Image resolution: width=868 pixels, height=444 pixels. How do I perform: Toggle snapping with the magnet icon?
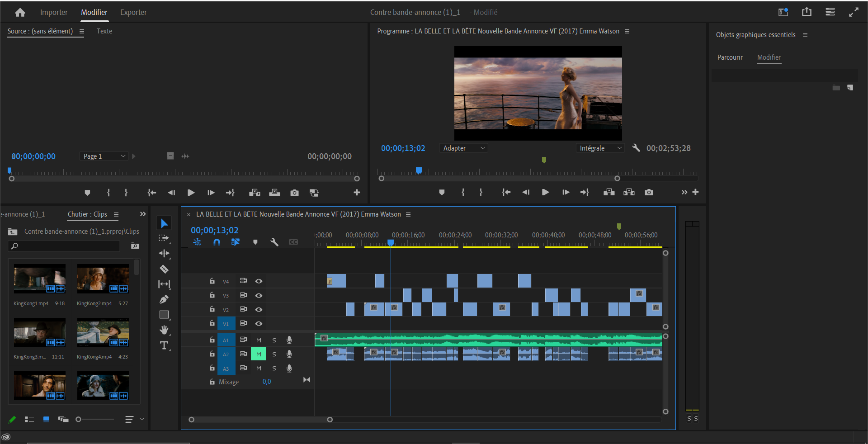coord(217,242)
